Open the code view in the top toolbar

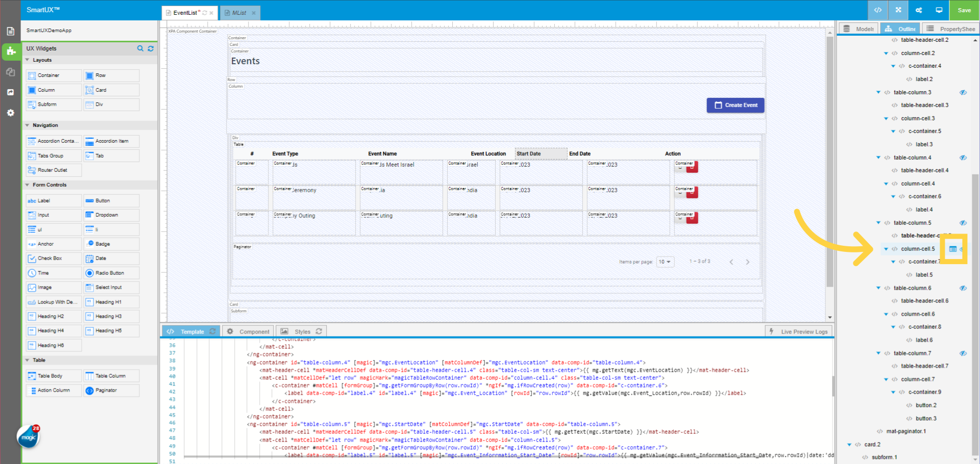point(877,10)
